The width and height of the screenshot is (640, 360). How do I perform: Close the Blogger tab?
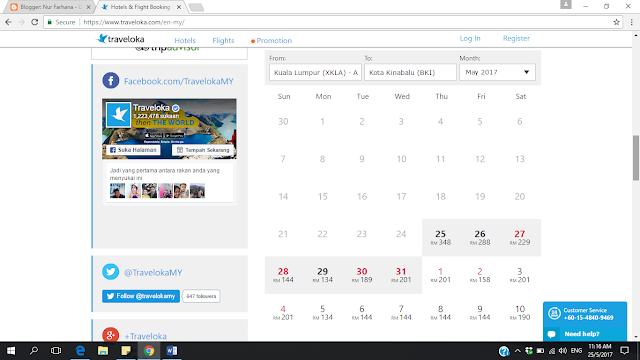click(x=88, y=7)
